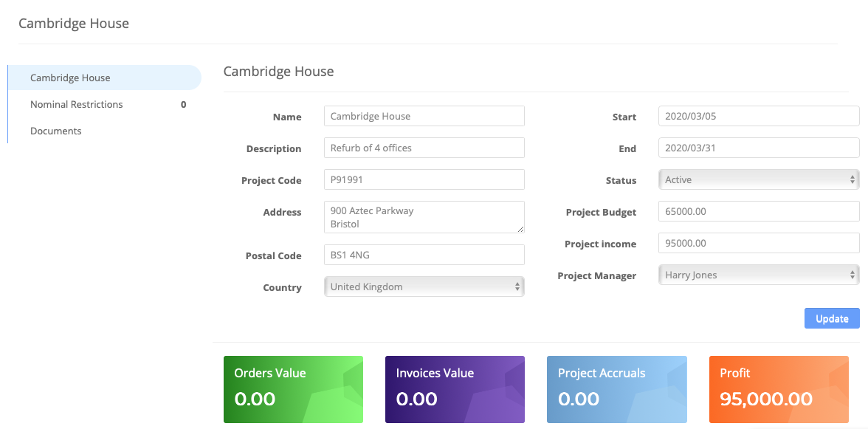Click the Project Manager label
The image size is (868, 429).
click(x=596, y=275)
